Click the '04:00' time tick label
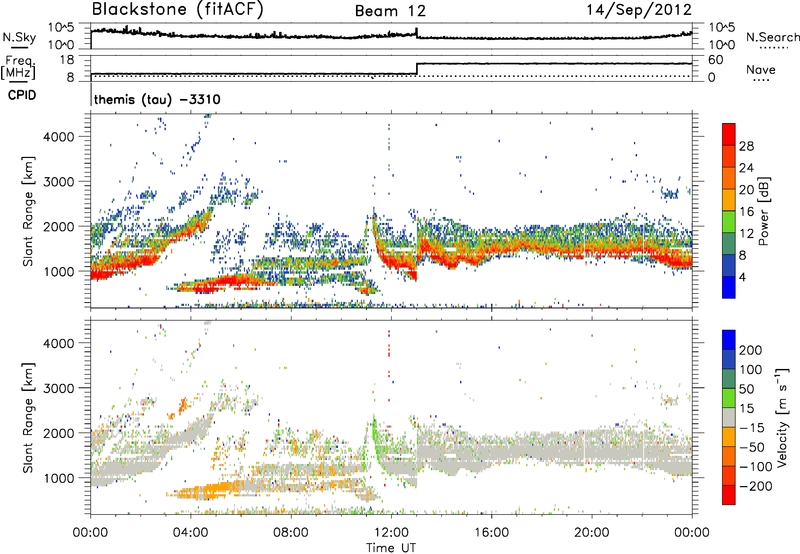Image resolution: width=800 pixels, height=554 pixels. (191, 533)
